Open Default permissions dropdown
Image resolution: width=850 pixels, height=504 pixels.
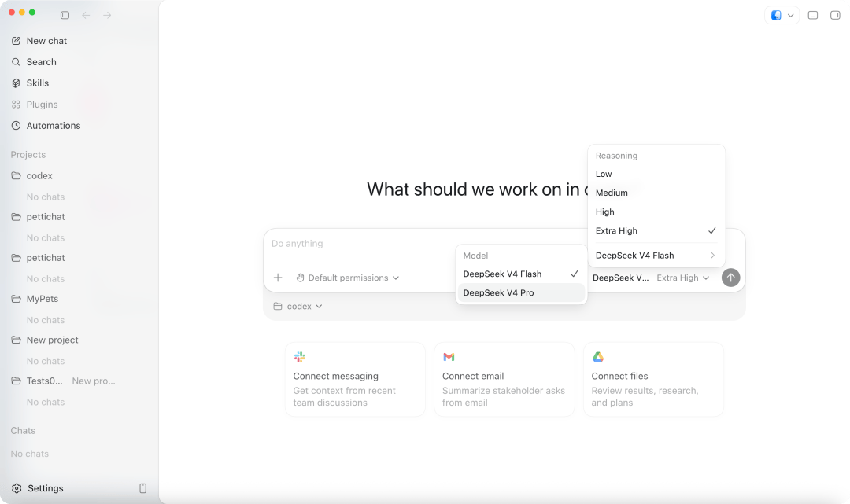click(348, 278)
